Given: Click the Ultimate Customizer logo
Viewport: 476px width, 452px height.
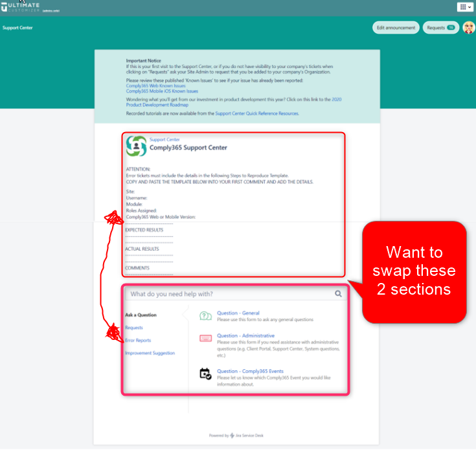Looking at the screenshot, I should pos(21,7).
